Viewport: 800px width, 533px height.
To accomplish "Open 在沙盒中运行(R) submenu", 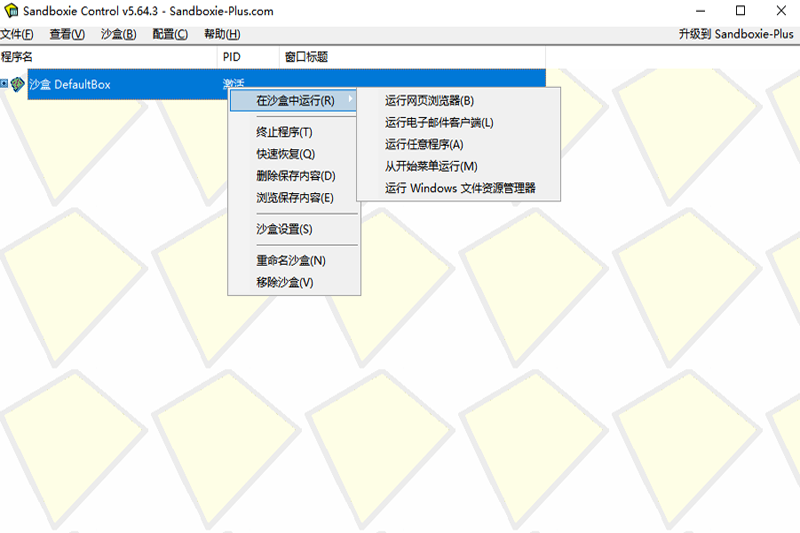I will pos(294,101).
